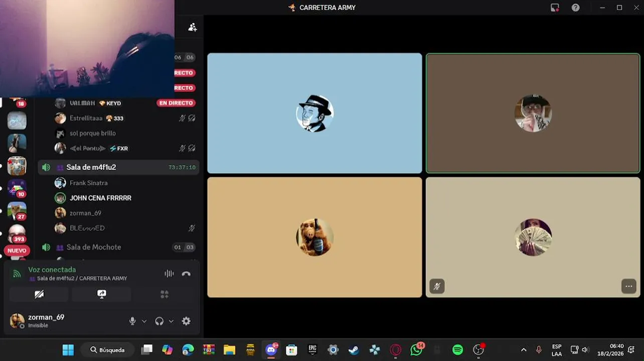Screen dimensions: 644x361
Task: Show hidden system tray icons chevron
Action: (524, 350)
